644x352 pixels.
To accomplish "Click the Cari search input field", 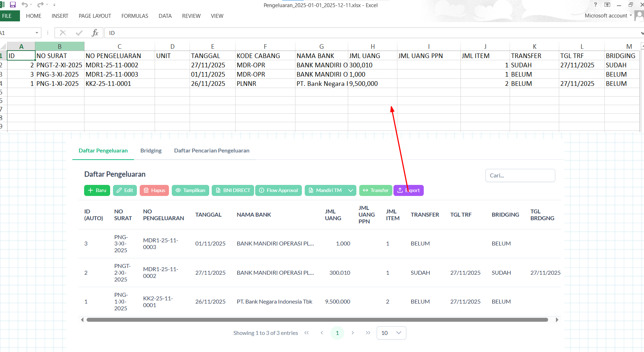I will coord(520,175).
